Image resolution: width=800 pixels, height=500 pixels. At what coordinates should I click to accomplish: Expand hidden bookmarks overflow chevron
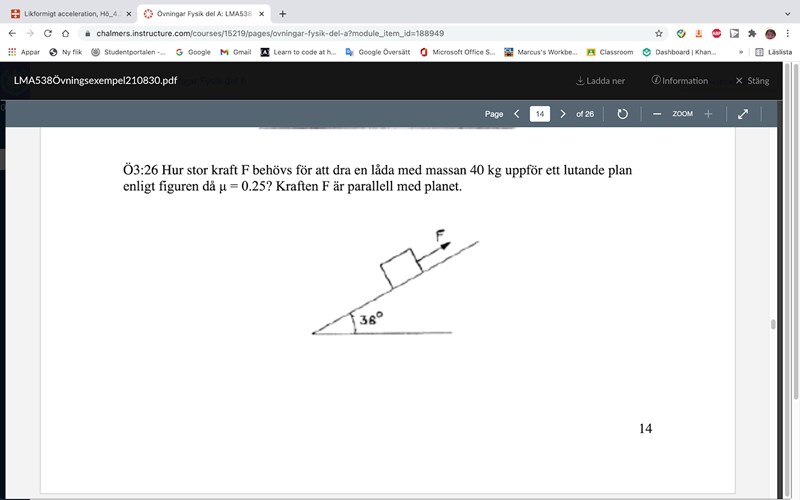[x=741, y=52]
